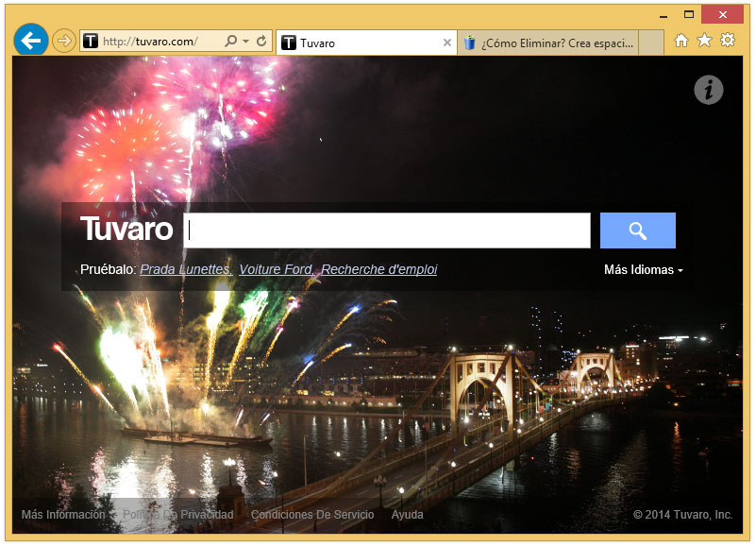Refresh the page with the reload icon
756x546 pixels.
tap(261, 41)
